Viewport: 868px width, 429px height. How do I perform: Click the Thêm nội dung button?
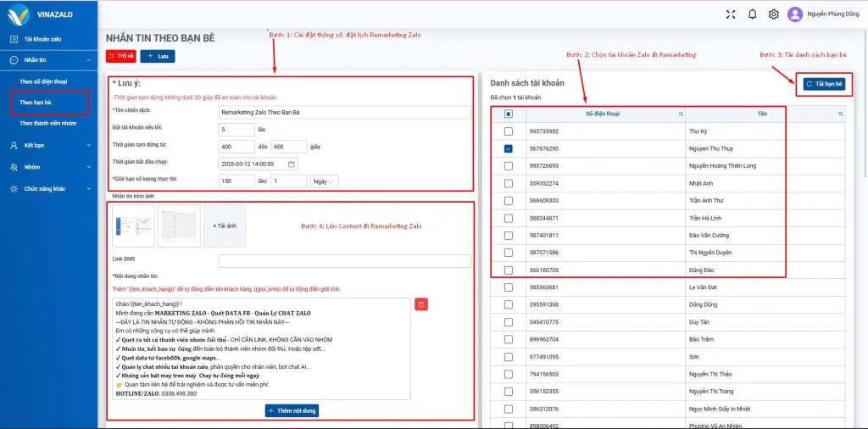click(x=292, y=410)
